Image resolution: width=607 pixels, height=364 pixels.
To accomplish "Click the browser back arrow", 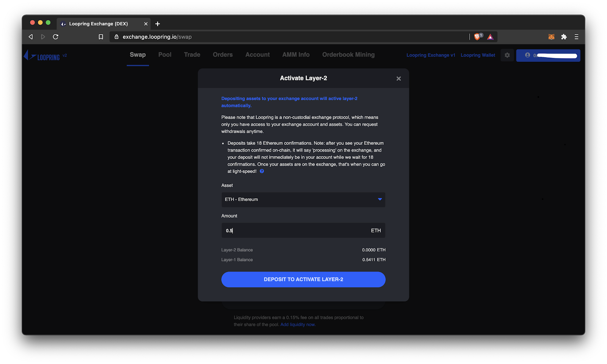I will (31, 37).
